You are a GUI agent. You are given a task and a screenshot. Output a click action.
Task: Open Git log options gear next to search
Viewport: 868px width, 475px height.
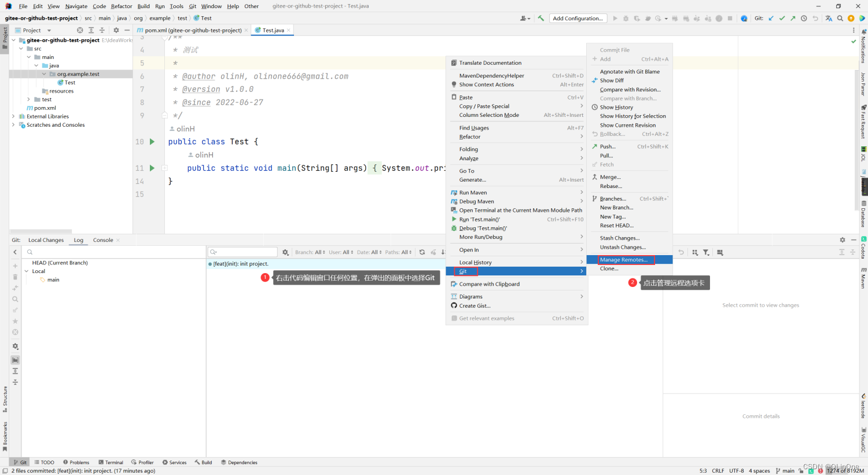pyautogui.click(x=285, y=252)
